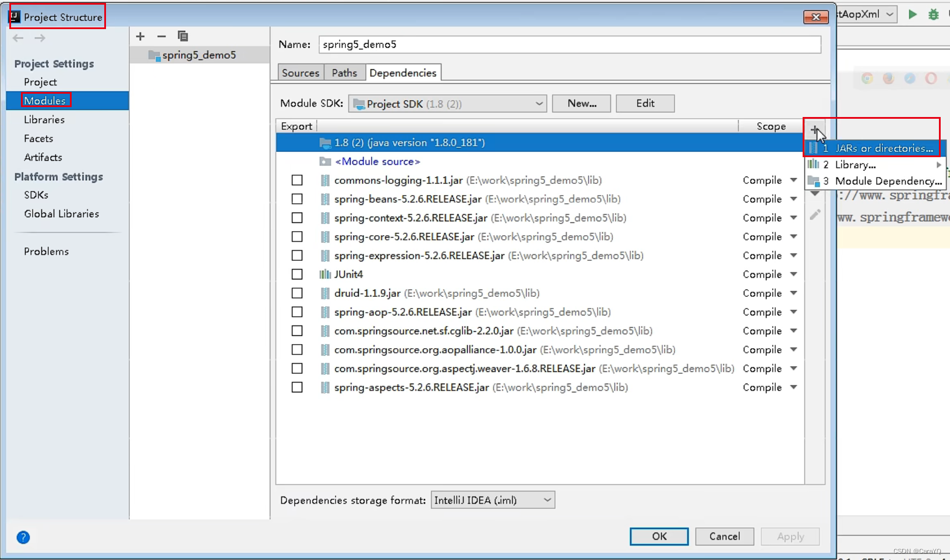Select the spring5_demo5 module folder icon

154,55
